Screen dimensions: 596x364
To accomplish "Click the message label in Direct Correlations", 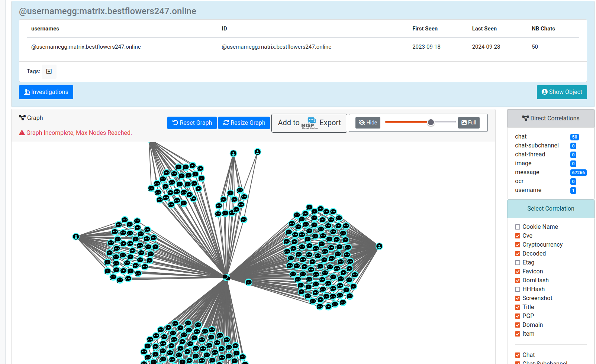I will [x=527, y=172].
